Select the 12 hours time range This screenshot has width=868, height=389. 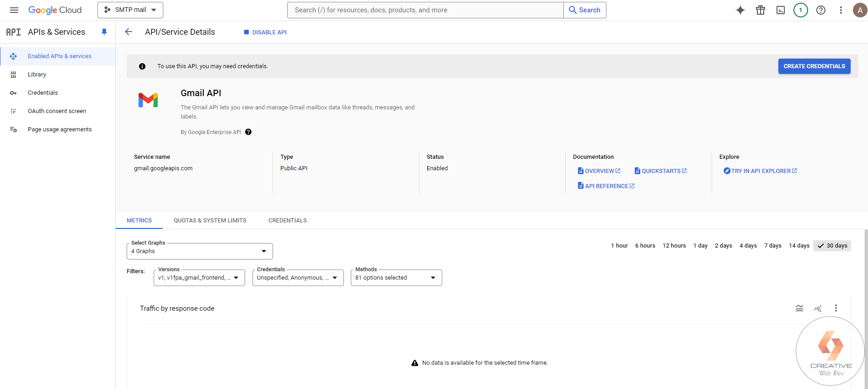pyautogui.click(x=674, y=246)
